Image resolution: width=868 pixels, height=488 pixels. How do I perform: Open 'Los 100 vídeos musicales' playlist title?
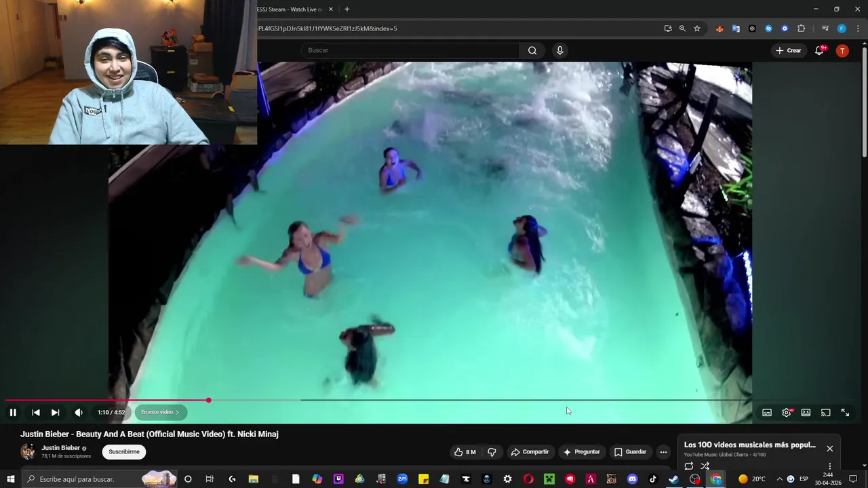[750, 445]
